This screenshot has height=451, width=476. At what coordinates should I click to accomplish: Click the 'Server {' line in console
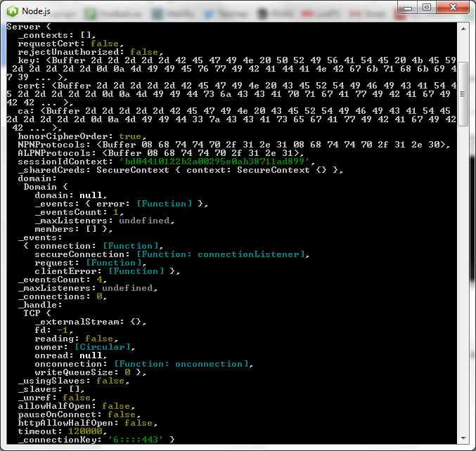pos(26,26)
